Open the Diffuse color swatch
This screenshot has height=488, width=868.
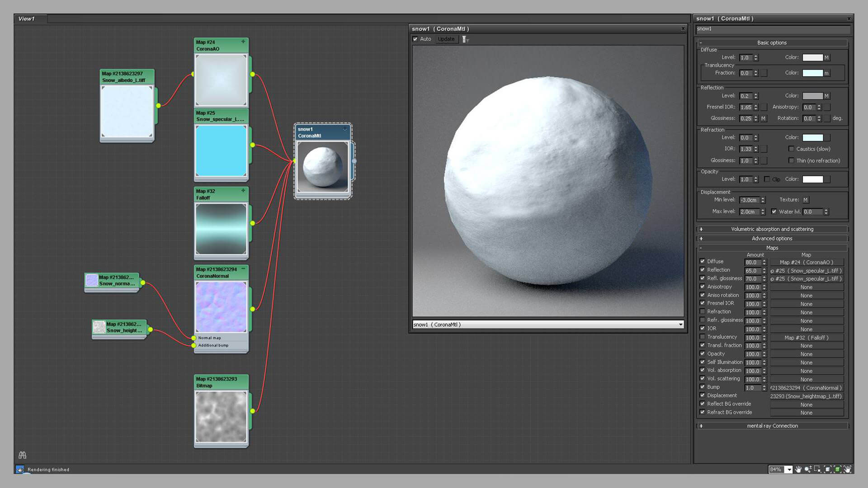(x=812, y=57)
